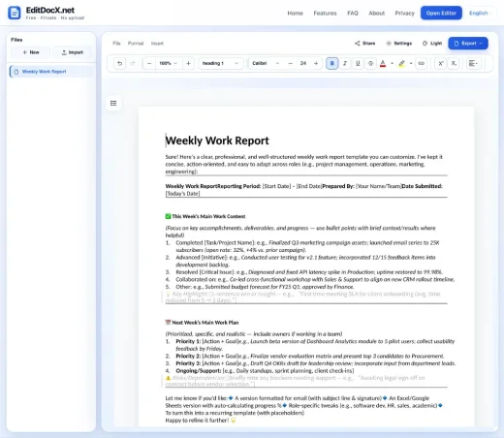Open the text alignment dropdown
The height and width of the screenshot is (438, 504).
473,63
